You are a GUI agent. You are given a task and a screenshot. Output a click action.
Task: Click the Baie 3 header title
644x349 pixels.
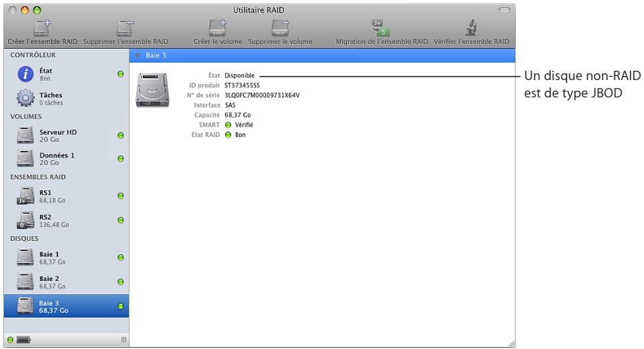click(x=156, y=55)
